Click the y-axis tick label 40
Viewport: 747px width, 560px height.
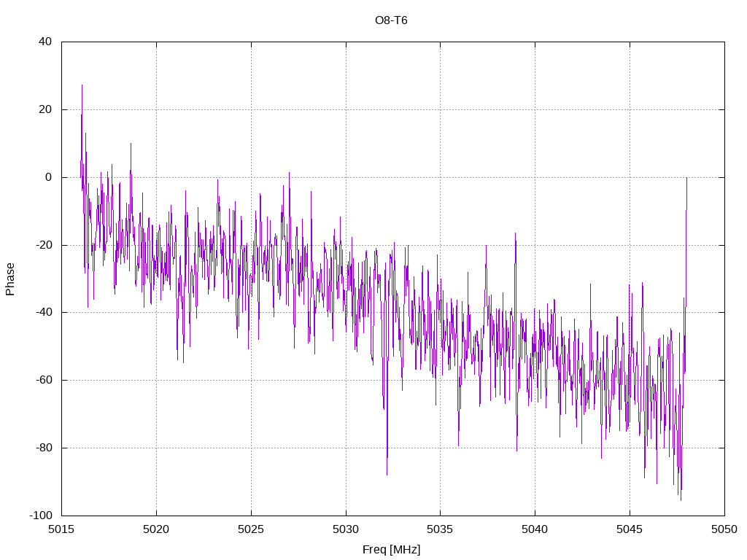pos(45,42)
